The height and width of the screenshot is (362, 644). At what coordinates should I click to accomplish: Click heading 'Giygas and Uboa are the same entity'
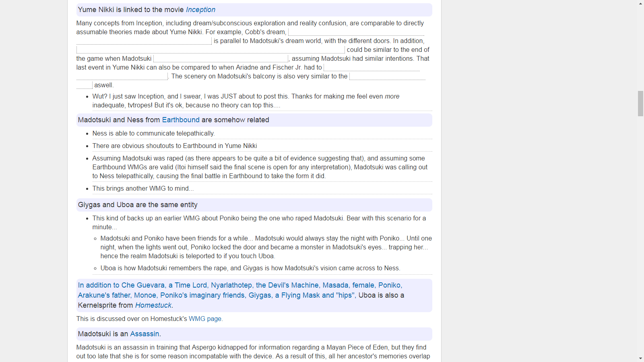[x=138, y=205]
